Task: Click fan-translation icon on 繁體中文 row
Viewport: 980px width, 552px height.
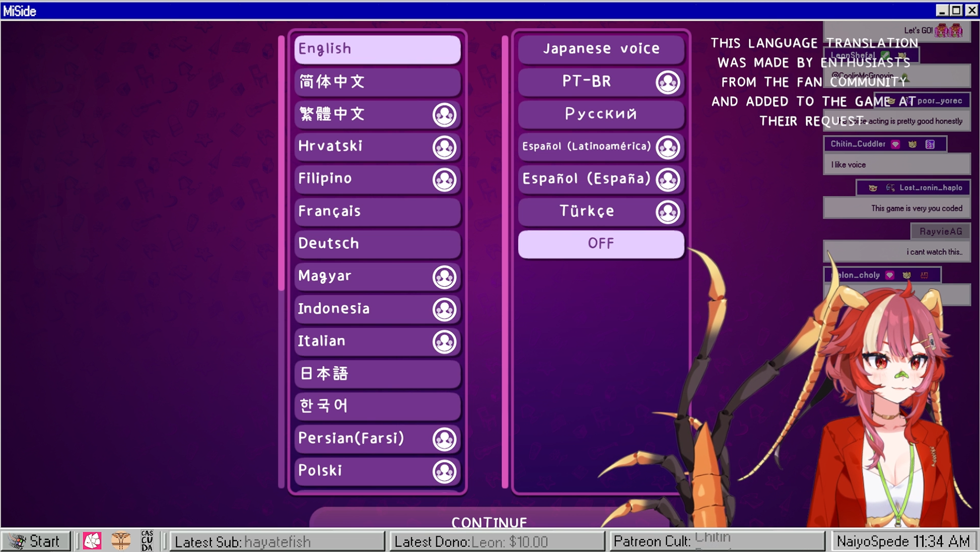Action: tap(444, 115)
